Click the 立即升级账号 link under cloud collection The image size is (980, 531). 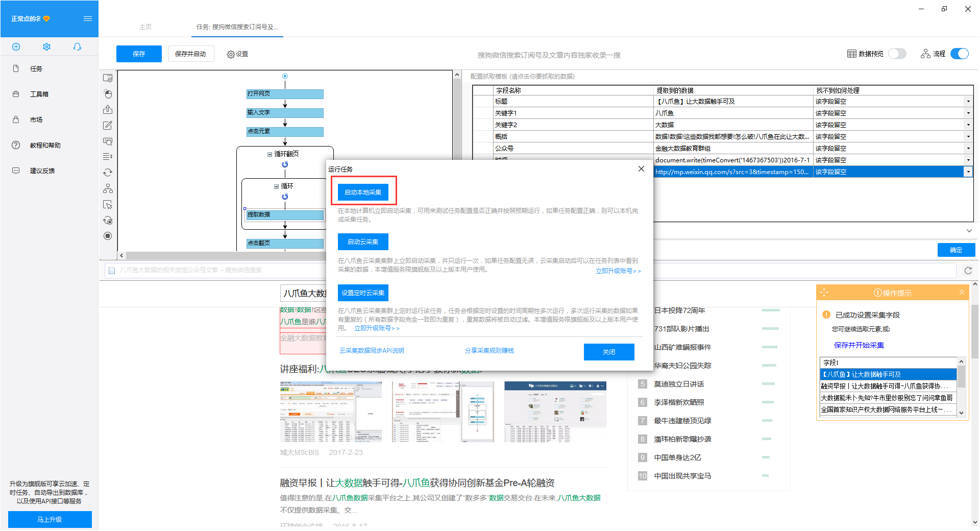pyautogui.click(x=618, y=271)
